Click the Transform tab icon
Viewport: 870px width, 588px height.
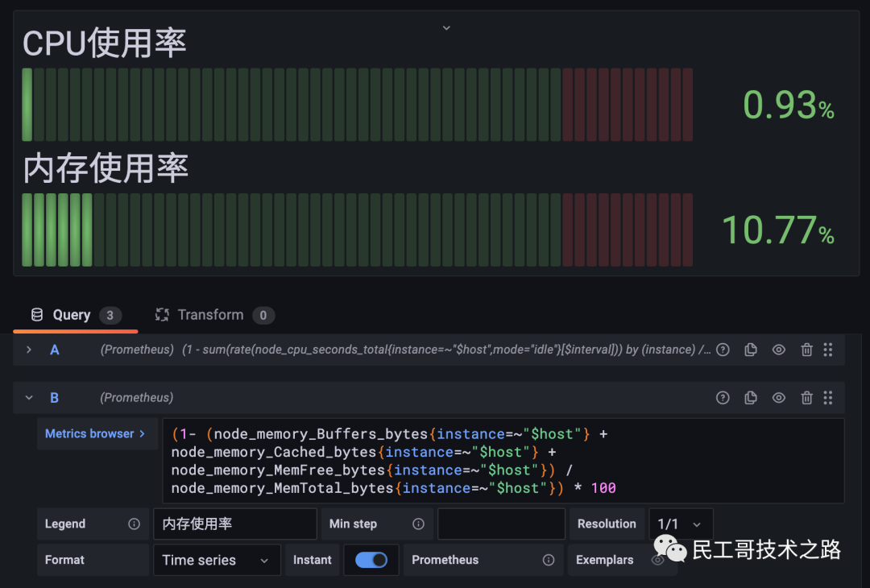162,315
